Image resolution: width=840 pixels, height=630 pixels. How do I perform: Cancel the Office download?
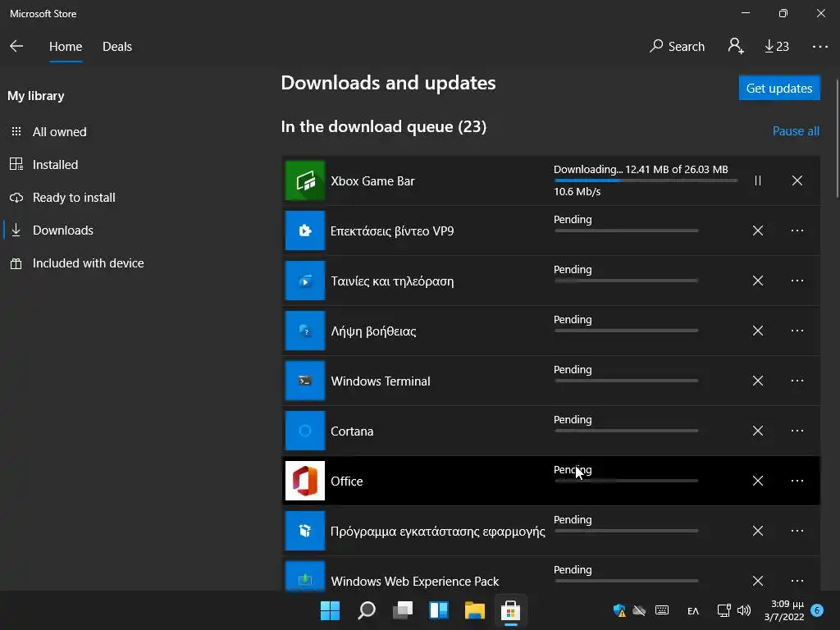click(x=757, y=481)
